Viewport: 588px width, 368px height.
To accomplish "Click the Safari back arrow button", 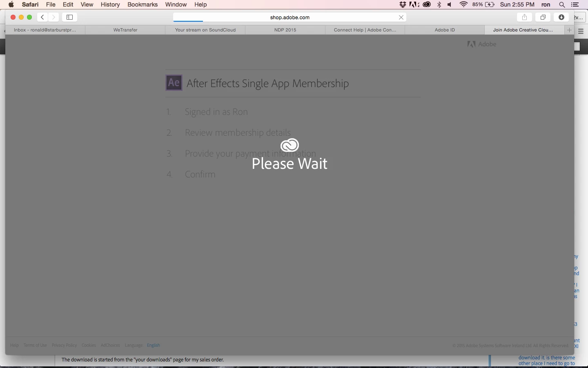I will (42, 17).
